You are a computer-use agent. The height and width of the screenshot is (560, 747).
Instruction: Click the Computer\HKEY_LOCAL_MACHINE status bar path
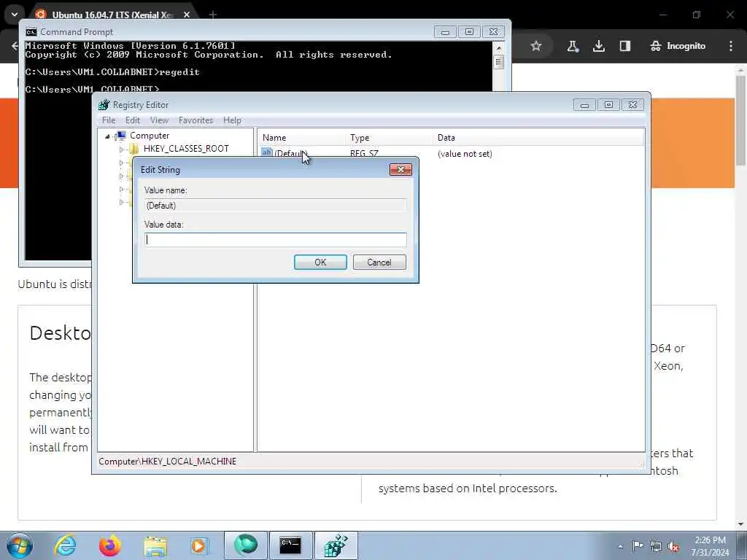[167, 462]
